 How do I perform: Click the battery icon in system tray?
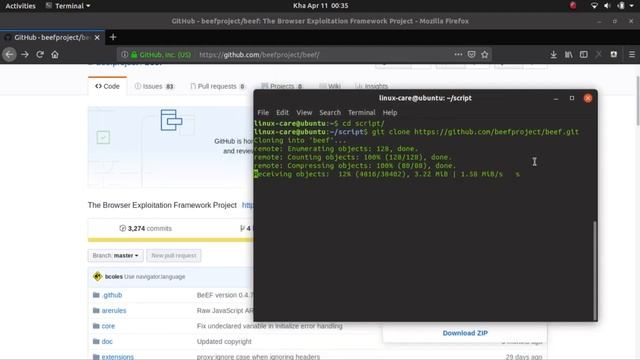tap(620, 6)
